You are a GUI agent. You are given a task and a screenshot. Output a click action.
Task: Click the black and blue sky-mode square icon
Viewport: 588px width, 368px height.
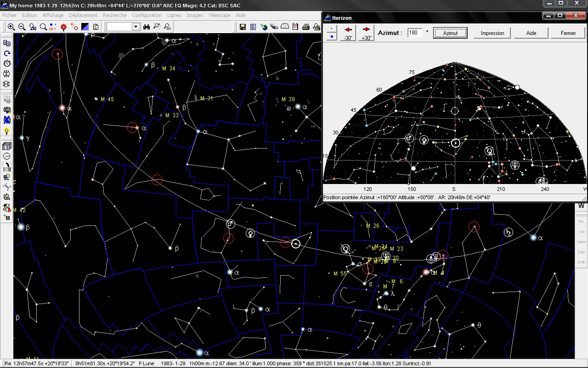[85, 27]
